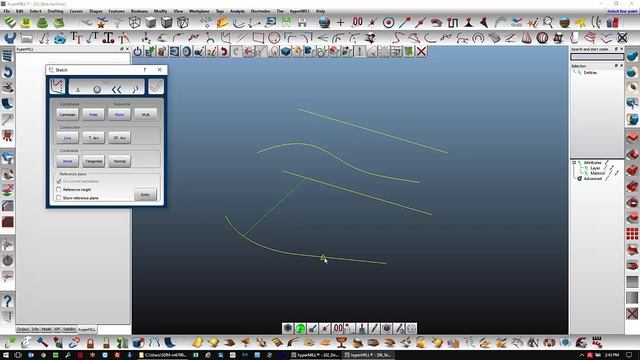Click the red X icon in hyperMILL toolbar
Screen dimensions: 640x360
[421, 51]
